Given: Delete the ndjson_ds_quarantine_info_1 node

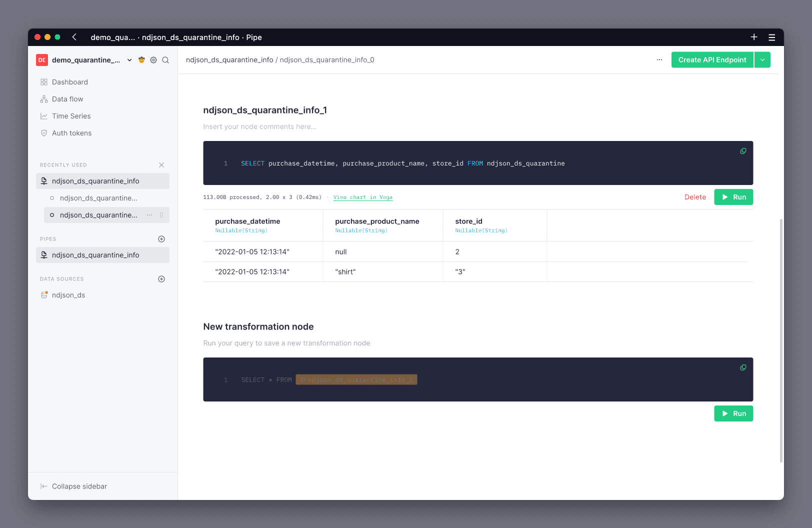Looking at the screenshot, I should (x=695, y=197).
